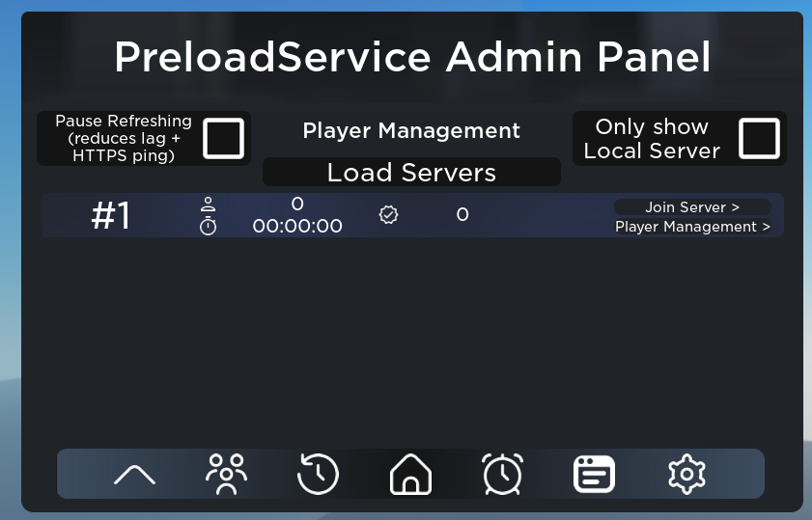Click the player count person icon
Viewport: 812px width, 520px height.
point(209,204)
